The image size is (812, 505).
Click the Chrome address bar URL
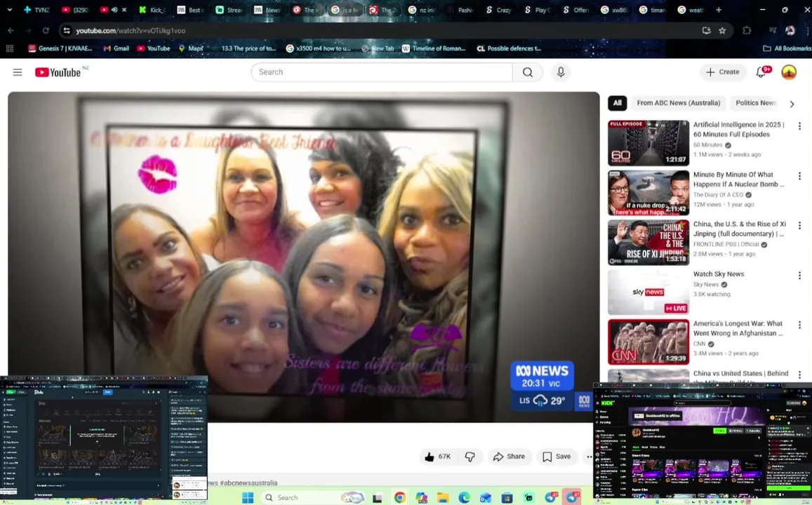131,31
